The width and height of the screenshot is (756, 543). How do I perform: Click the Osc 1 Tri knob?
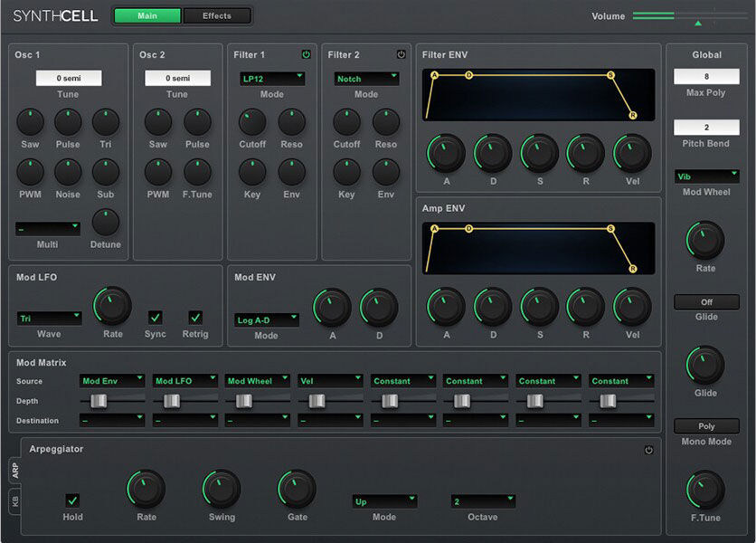[106, 122]
